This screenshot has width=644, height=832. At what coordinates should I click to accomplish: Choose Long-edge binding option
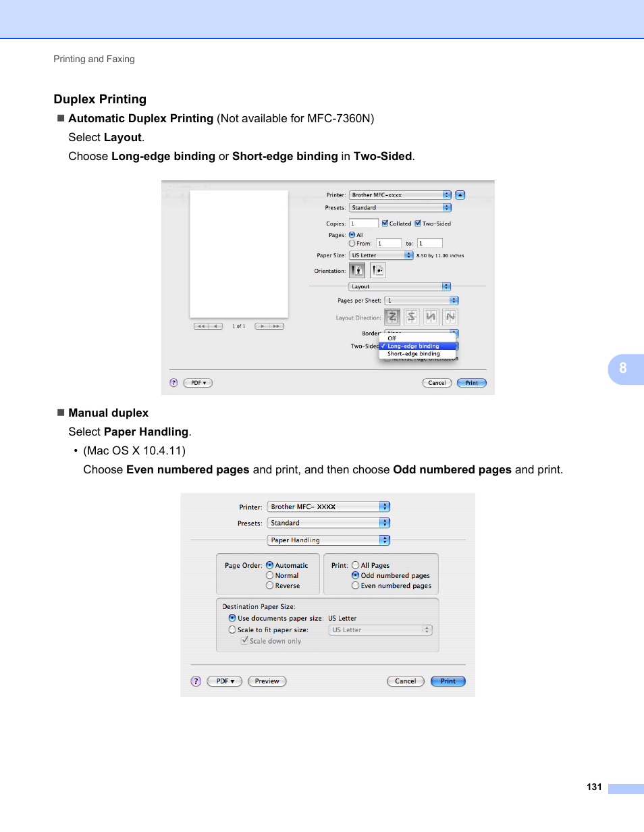pos(417,346)
